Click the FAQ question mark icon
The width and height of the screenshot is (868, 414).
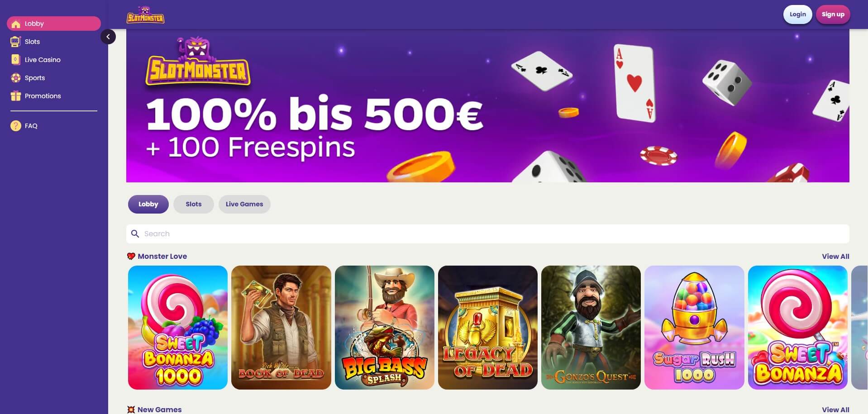pyautogui.click(x=16, y=126)
